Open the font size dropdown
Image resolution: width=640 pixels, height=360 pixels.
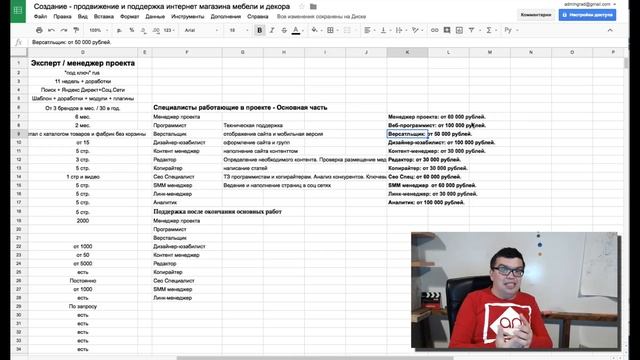[x=238, y=30]
